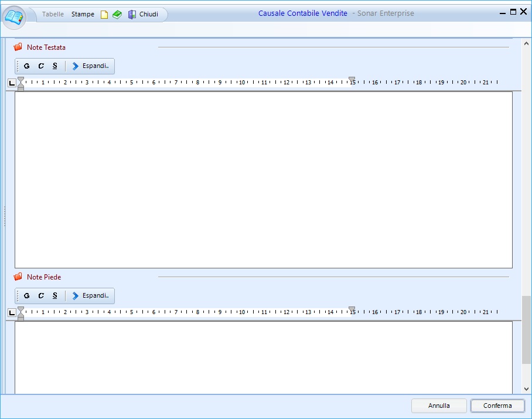Open the Stampe menu
Viewport: 532px width, 419px height.
point(83,14)
